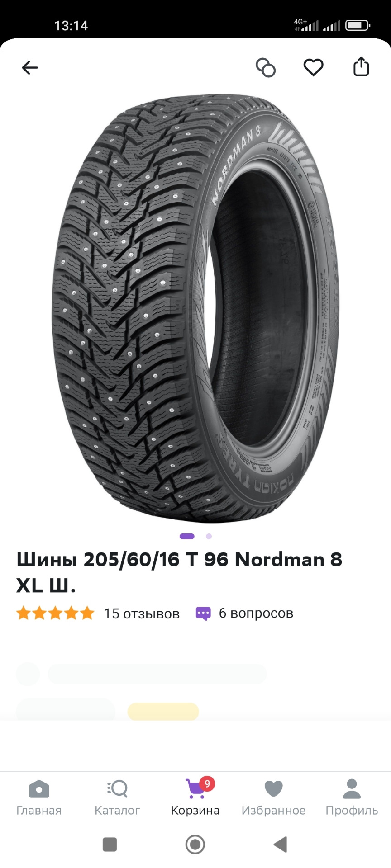The width and height of the screenshot is (391, 868).
Task: Go back using the arrow icon
Action: tap(30, 68)
